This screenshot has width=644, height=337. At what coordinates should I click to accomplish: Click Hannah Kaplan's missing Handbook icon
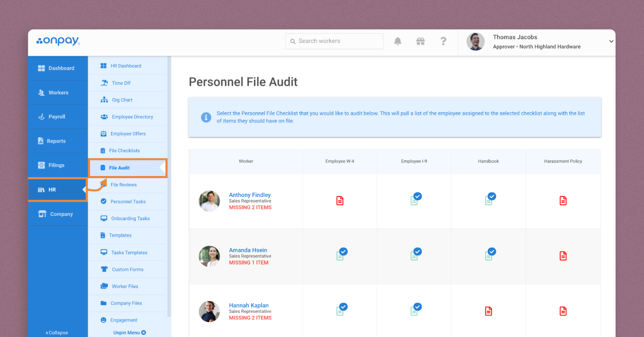coord(488,311)
